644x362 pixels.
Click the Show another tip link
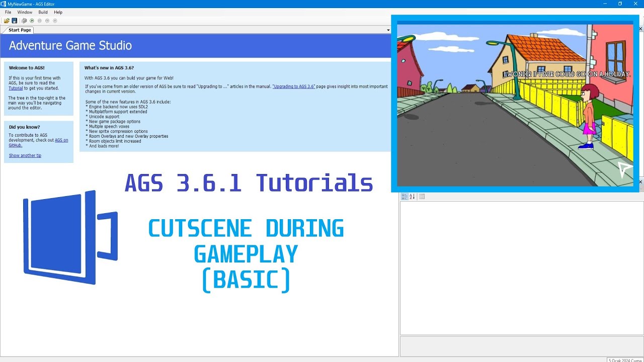tap(25, 155)
